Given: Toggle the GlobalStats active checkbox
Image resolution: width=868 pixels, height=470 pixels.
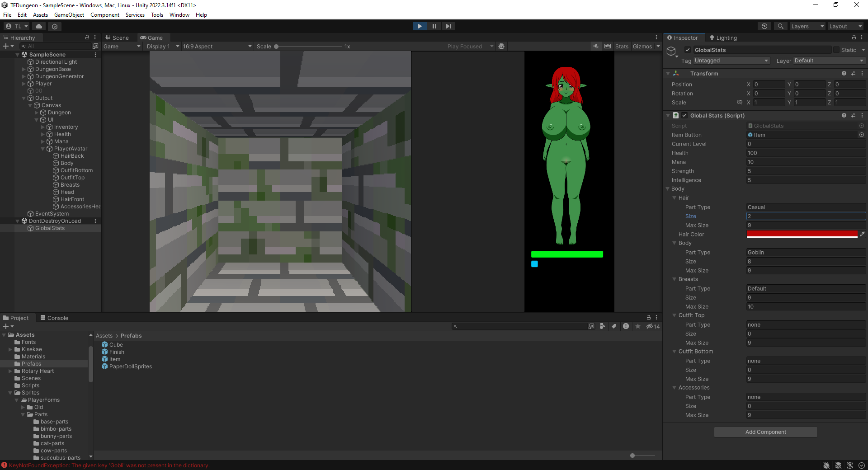Looking at the screenshot, I should tap(687, 50).
